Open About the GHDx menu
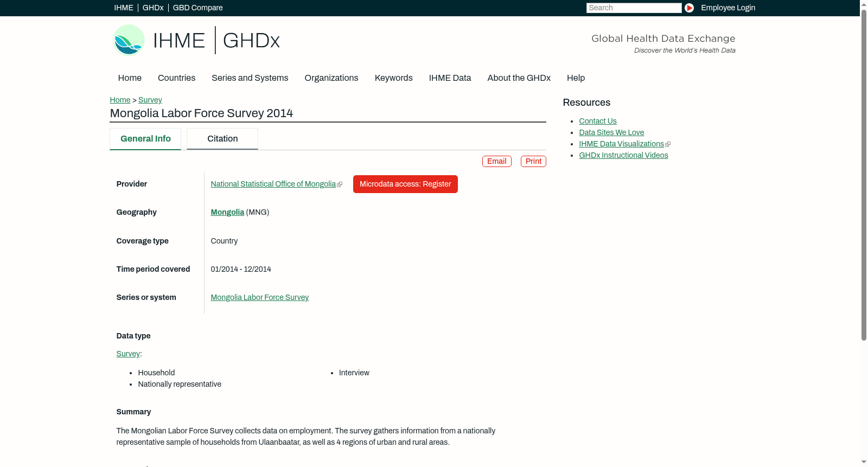The image size is (868, 467). click(519, 78)
